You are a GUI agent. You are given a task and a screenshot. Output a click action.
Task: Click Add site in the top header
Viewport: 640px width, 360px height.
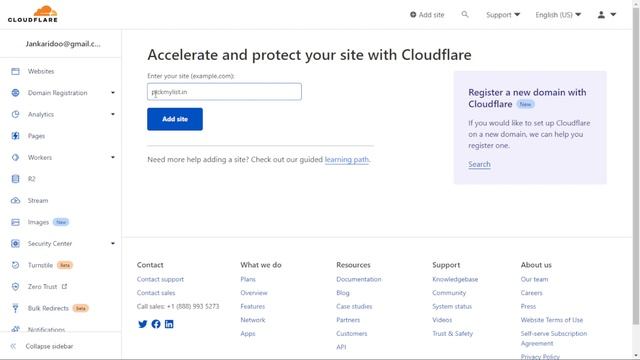pyautogui.click(x=431, y=15)
